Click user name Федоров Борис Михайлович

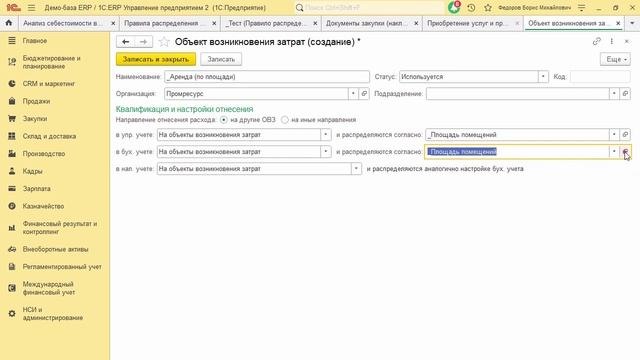click(x=534, y=8)
